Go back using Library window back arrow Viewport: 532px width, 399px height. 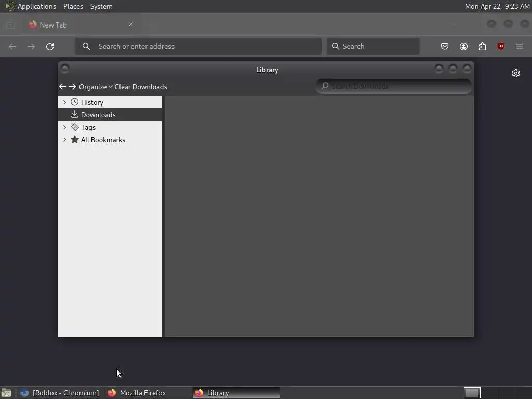point(62,87)
